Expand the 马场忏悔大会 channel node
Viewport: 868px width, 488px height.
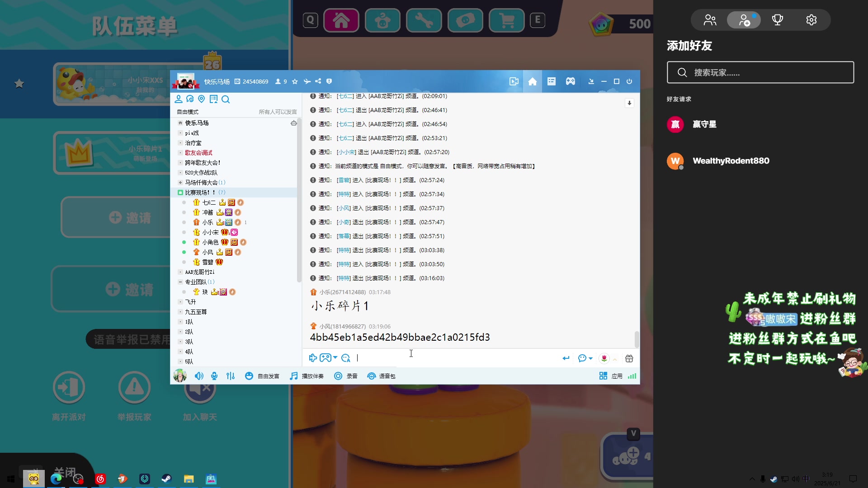[180, 183]
